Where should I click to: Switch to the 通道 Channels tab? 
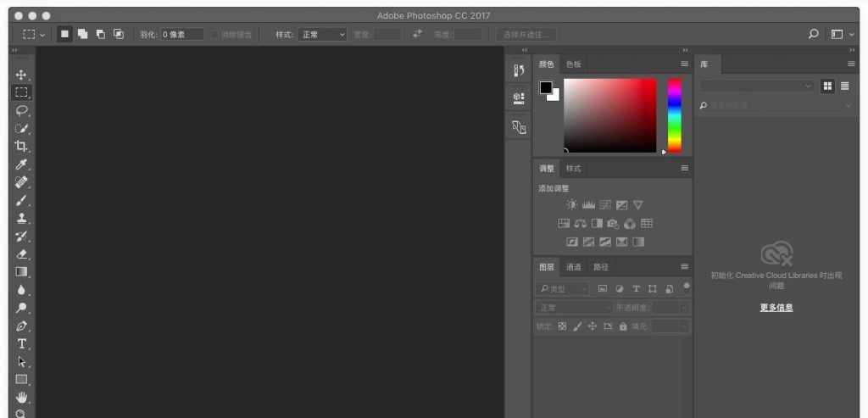coord(574,267)
